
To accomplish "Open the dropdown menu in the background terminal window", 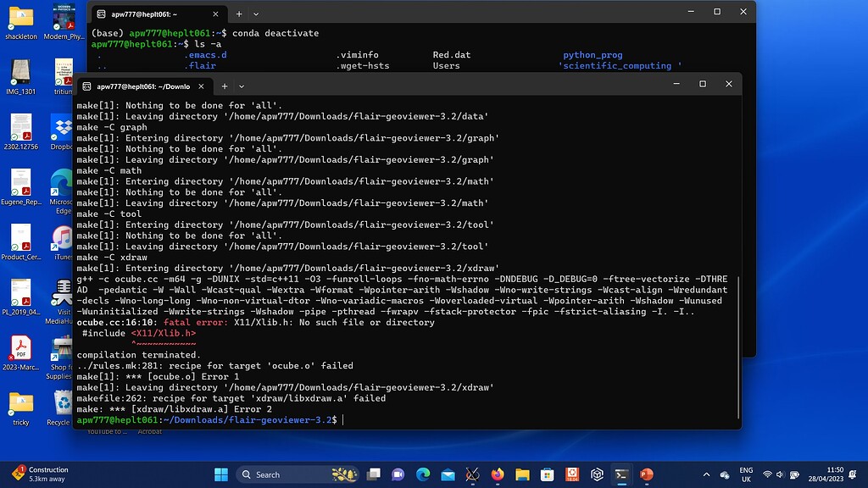I will (255, 14).
